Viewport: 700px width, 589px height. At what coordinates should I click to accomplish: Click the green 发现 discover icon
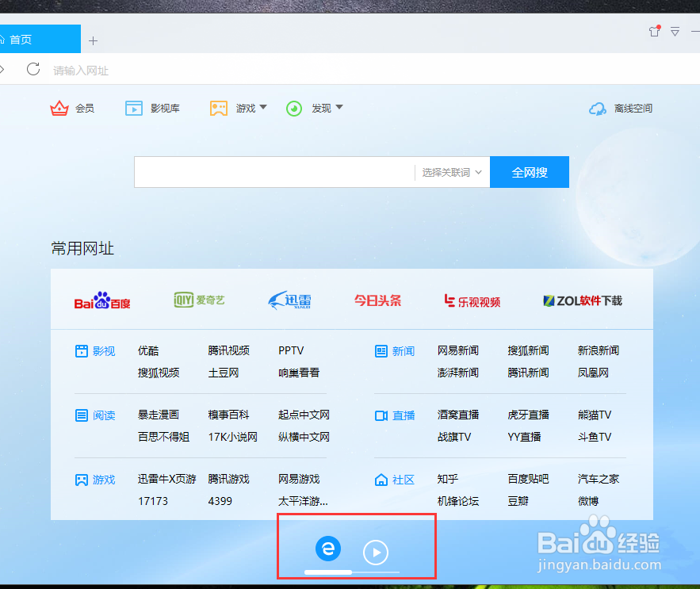point(294,109)
